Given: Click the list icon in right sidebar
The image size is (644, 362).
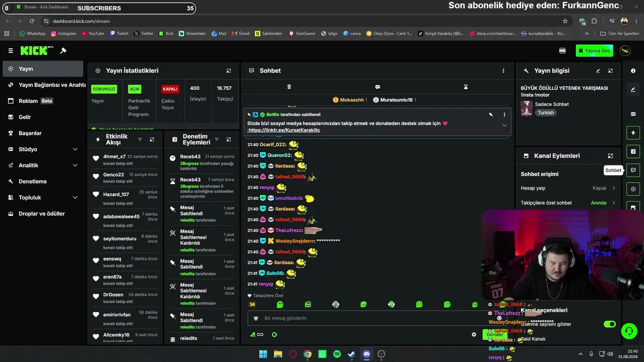Looking at the screenshot, I should [633, 152].
